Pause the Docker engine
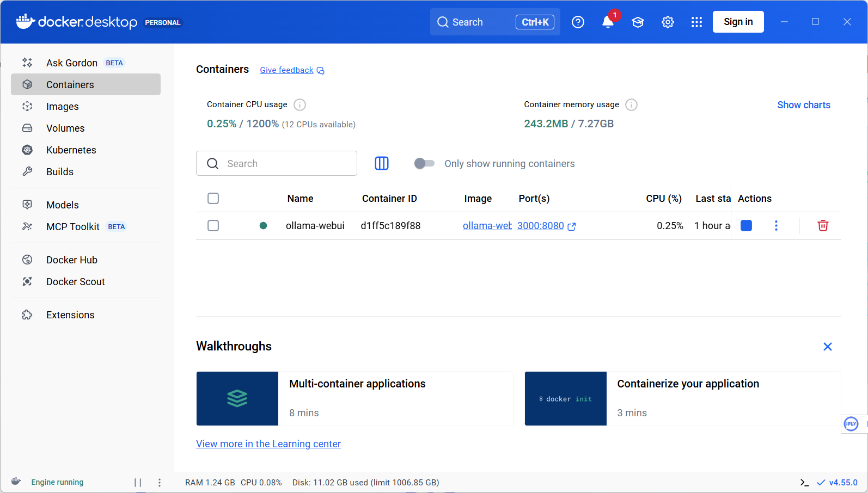Image resolution: width=868 pixels, height=493 pixels. [138, 482]
